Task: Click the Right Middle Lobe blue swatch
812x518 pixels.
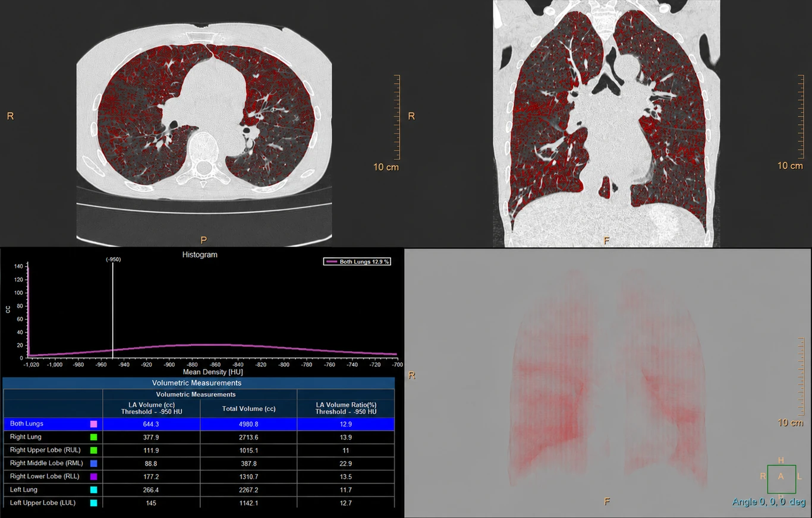Action: click(x=93, y=463)
